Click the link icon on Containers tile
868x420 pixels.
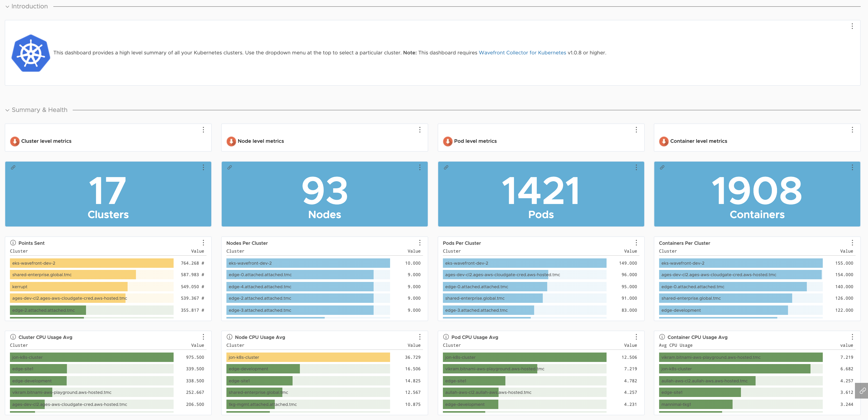662,167
